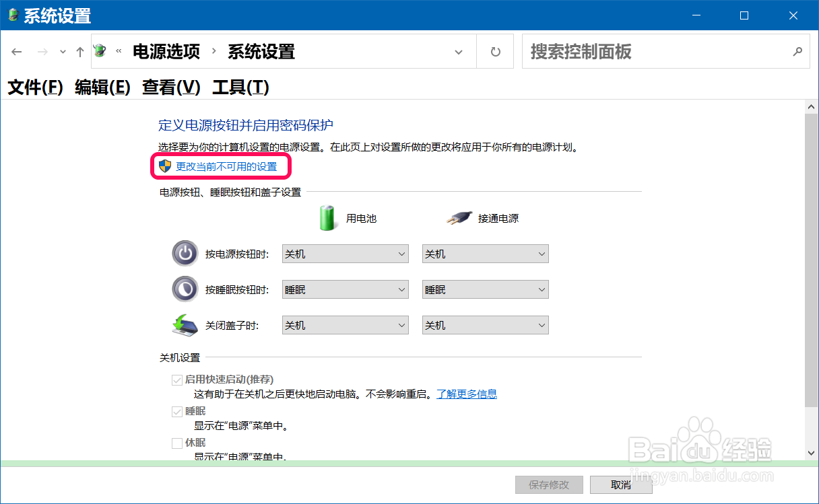
Task: Click the plugged-in power plug icon
Action: click(459, 219)
